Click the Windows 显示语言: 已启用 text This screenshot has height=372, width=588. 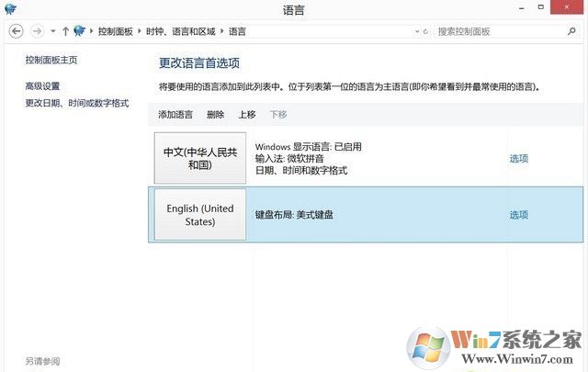[309, 147]
